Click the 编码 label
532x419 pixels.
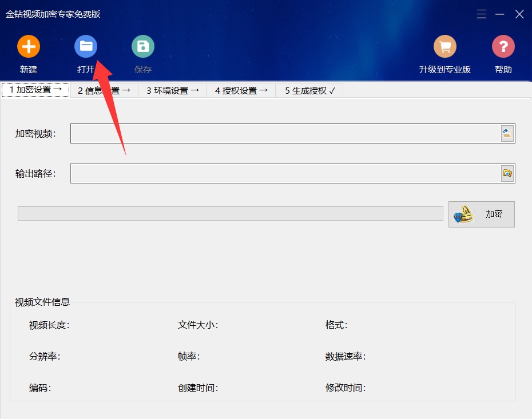(40, 388)
